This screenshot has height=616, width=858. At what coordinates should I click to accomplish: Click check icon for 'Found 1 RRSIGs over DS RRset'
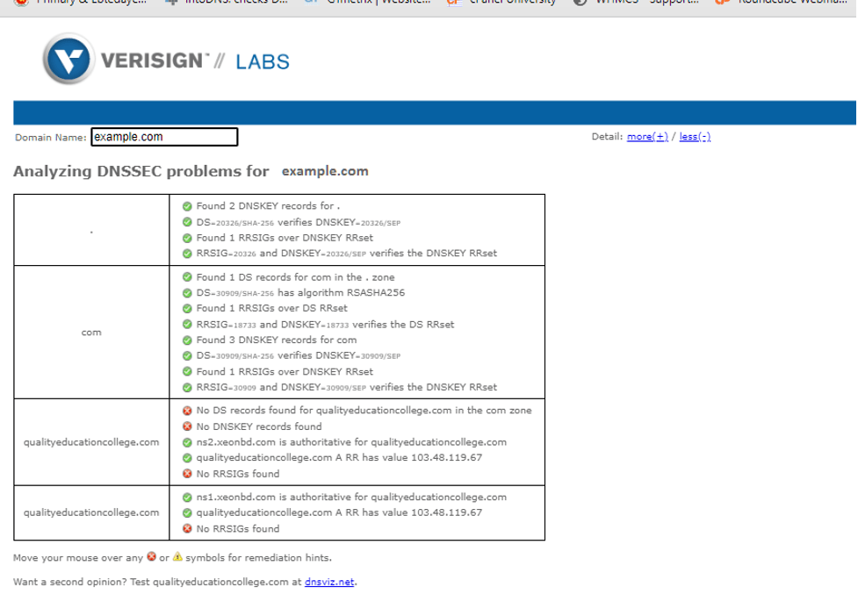[187, 309]
